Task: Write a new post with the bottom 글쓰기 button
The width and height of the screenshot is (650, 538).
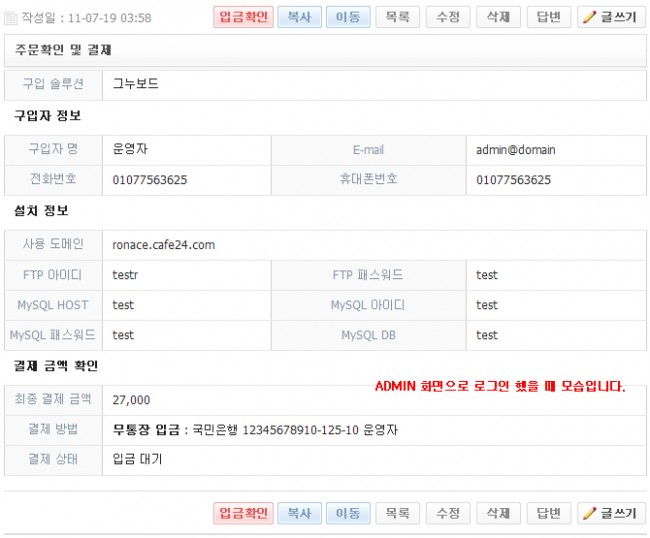Action: (611, 513)
